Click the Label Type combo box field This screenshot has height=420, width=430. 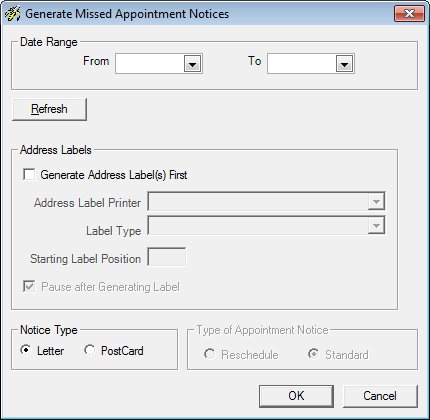pyautogui.click(x=266, y=226)
